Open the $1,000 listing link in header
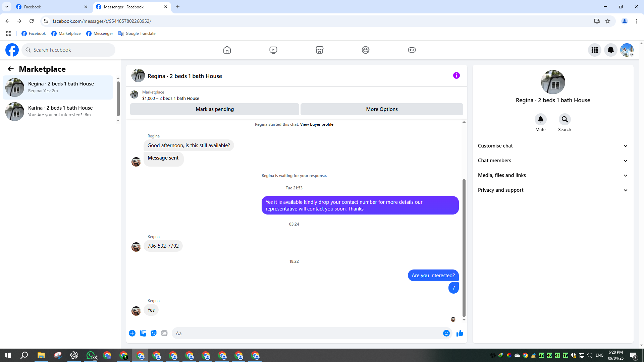Image resolution: width=644 pixels, height=362 pixels. click(x=171, y=99)
